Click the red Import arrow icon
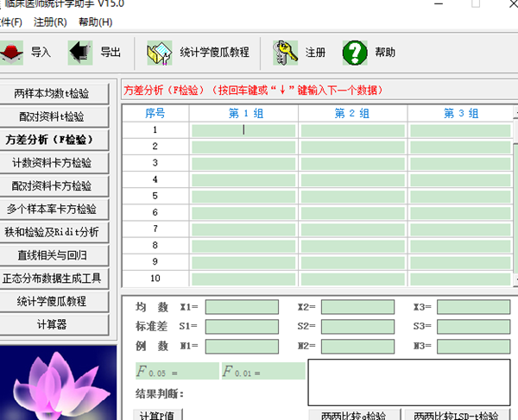Viewport: 518px width, 420px height. tap(11, 53)
